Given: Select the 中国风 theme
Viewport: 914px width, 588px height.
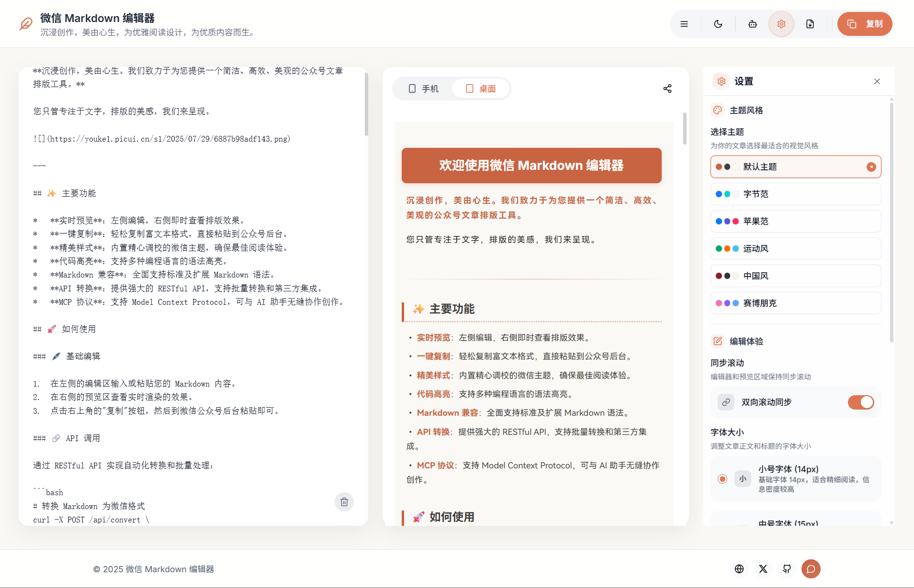Looking at the screenshot, I should pos(796,276).
